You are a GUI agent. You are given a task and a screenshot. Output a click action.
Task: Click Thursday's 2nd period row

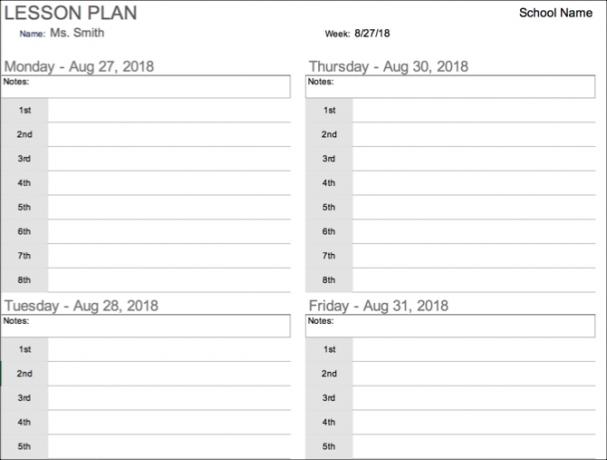tap(450, 135)
